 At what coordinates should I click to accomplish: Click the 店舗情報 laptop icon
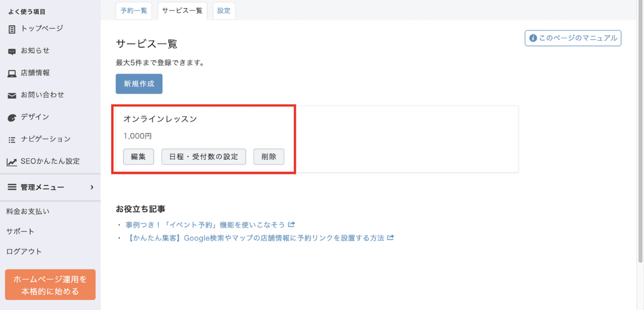pos(12,73)
